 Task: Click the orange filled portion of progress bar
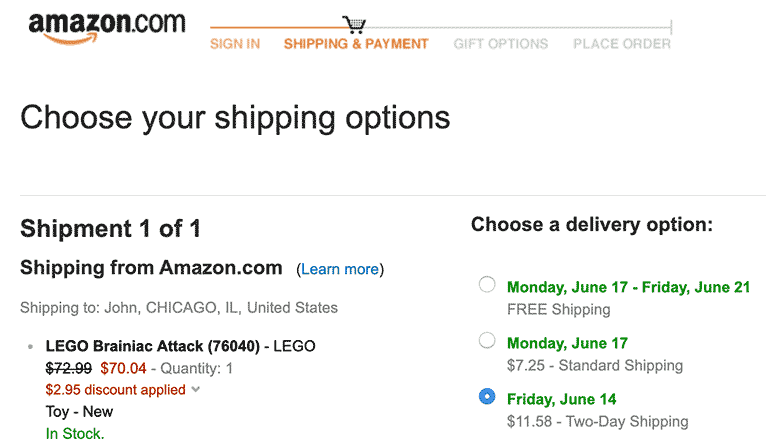(x=277, y=27)
